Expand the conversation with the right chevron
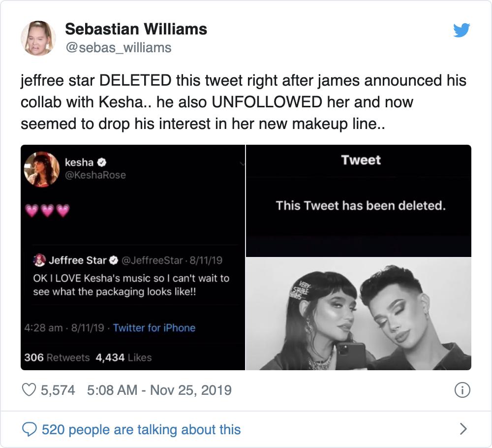The height and width of the screenshot is (448, 492). tap(462, 429)
